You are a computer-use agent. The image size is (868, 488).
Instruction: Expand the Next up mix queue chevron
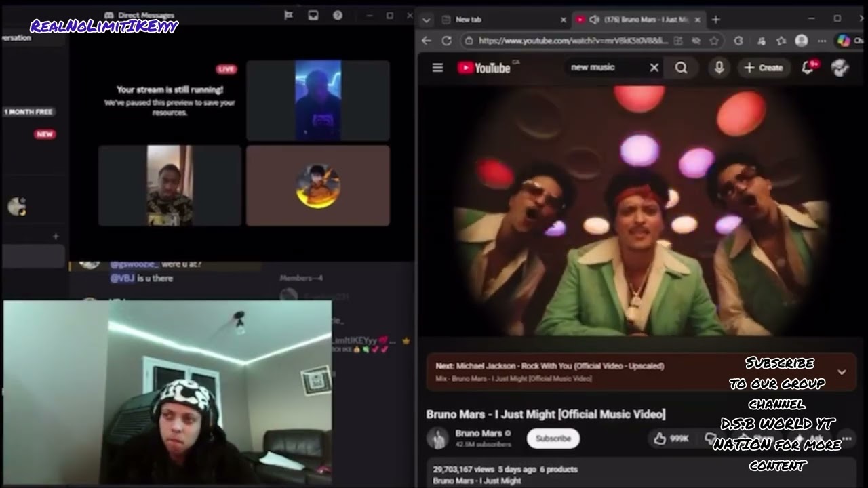point(842,371)
